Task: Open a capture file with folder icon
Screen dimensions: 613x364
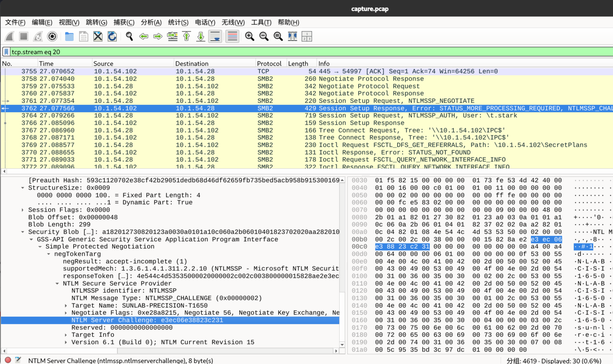Action: pos(69,36)
